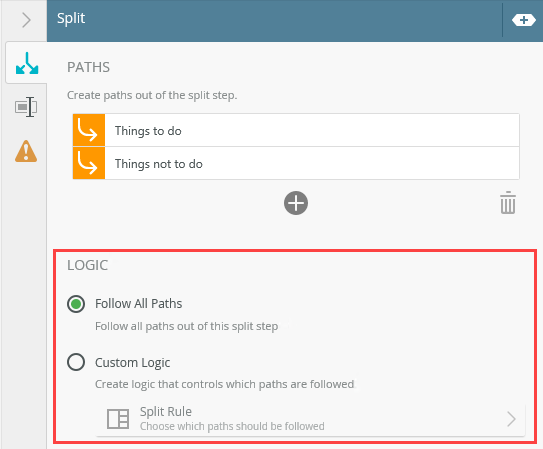This screenshot has width=543, height=449.
Task: Add a new path with plus button
Action: click(x=296, y=203)
